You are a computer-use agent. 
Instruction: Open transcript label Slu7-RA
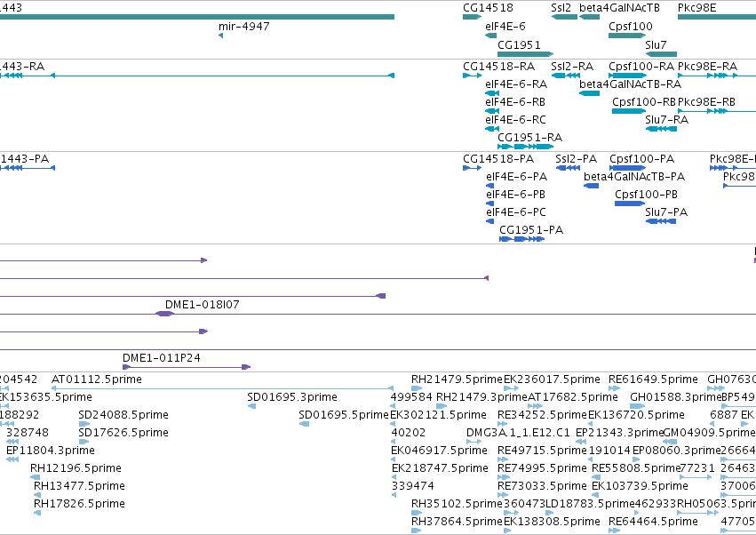(667, 120)
